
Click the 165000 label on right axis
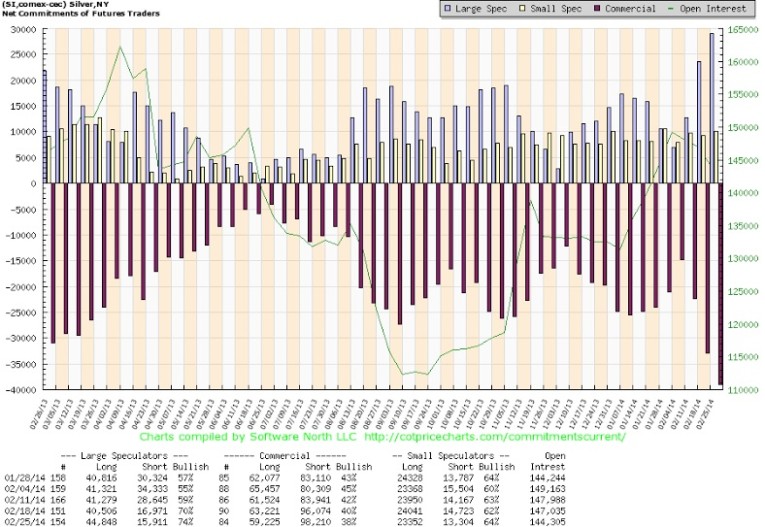(743, 29)
